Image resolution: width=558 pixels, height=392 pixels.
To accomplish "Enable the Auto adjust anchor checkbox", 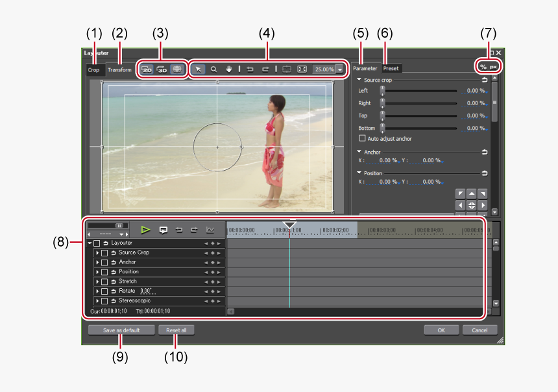I will click(x=362, y=138).
